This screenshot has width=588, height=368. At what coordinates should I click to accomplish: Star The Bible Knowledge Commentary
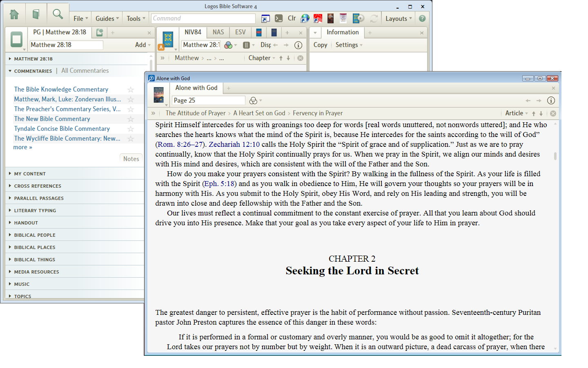pos(131,90)
